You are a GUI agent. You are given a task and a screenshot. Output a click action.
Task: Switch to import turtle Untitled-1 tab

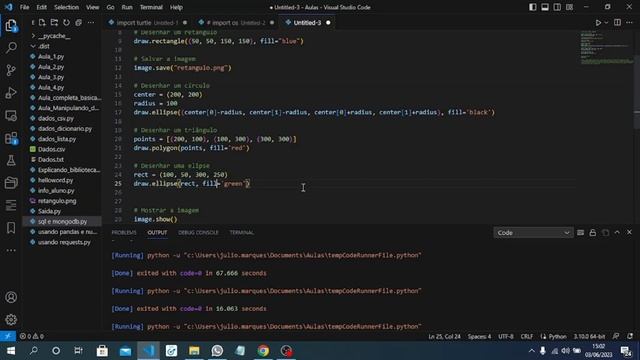pyautogui.click(x=147, y=23)
